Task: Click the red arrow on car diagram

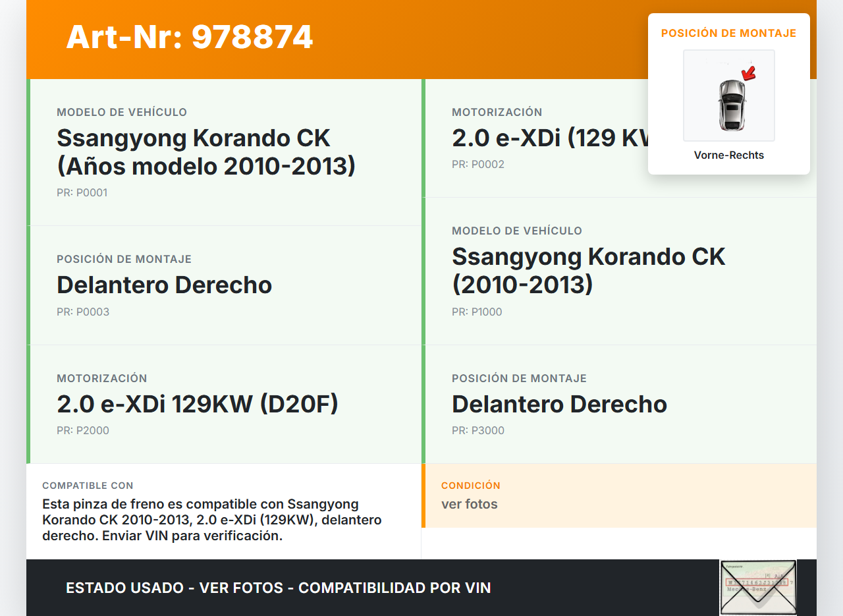Action: 748,73
